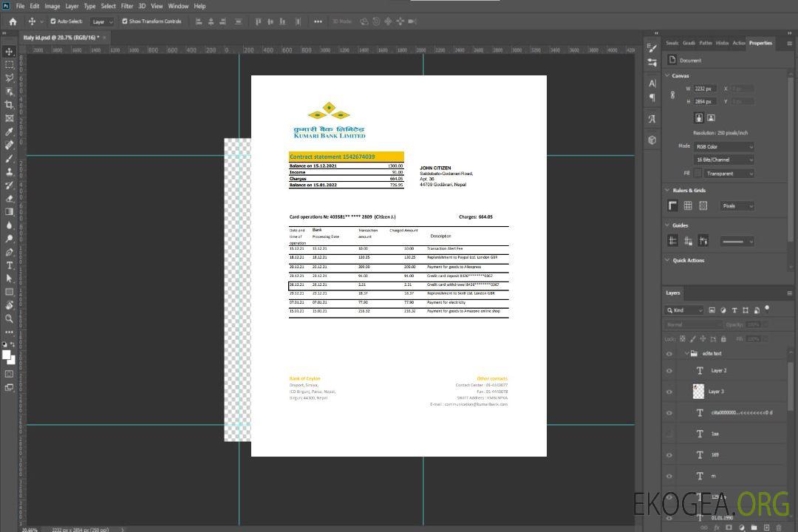Select the Zoom magnifier tool

(9, 318)
